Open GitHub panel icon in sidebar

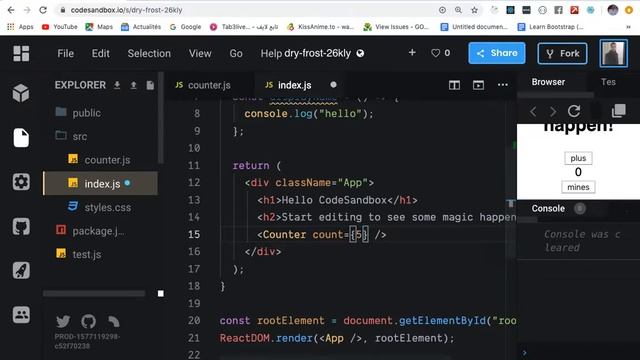(21, 226)
